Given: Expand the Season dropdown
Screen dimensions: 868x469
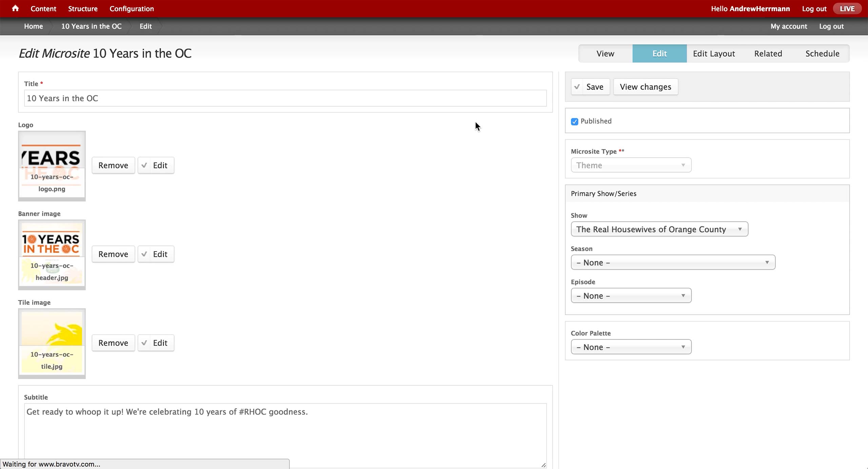Looking at the screenshot, I should (673, 263).
